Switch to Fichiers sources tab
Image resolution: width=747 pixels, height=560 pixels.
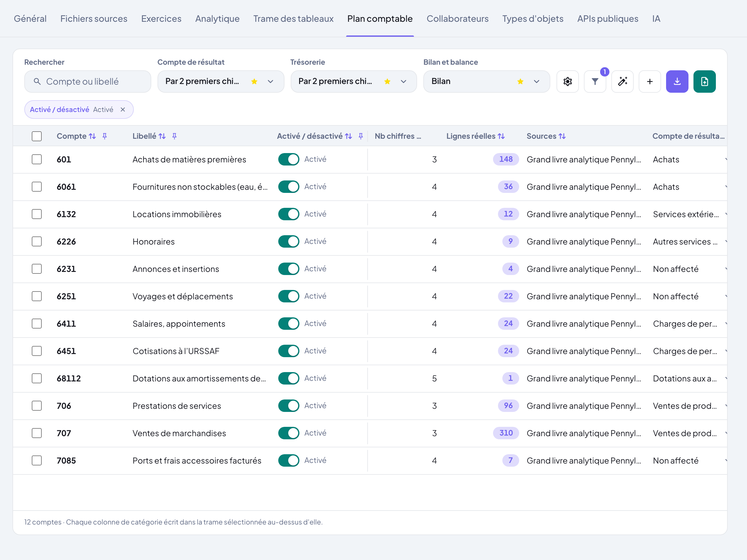click(94, 19)
